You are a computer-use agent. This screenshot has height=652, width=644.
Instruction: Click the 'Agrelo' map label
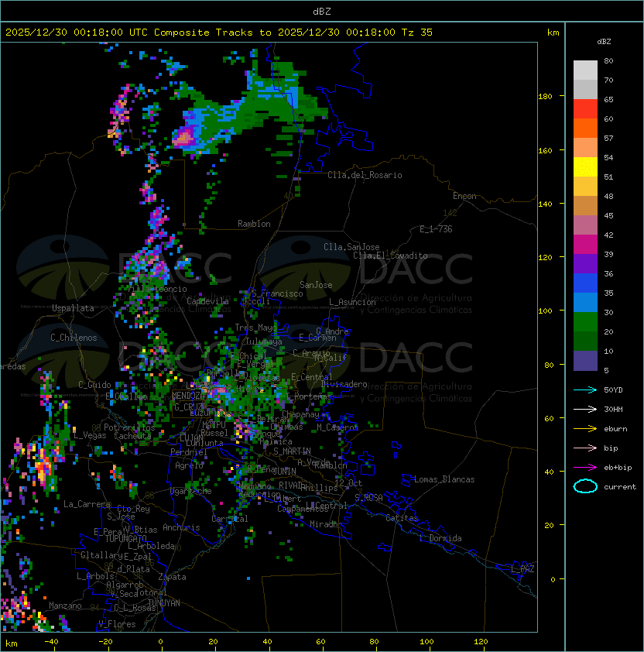point(189,465)
